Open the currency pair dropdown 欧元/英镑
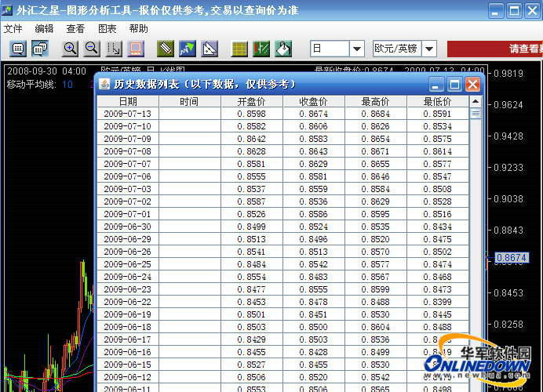 (429, 49)
